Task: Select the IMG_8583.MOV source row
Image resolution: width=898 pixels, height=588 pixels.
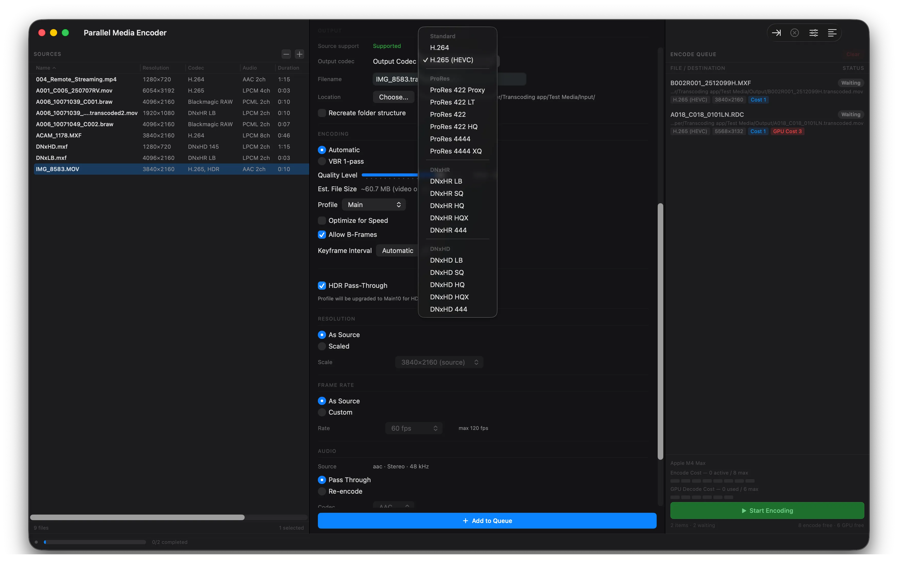Action: 113,169
